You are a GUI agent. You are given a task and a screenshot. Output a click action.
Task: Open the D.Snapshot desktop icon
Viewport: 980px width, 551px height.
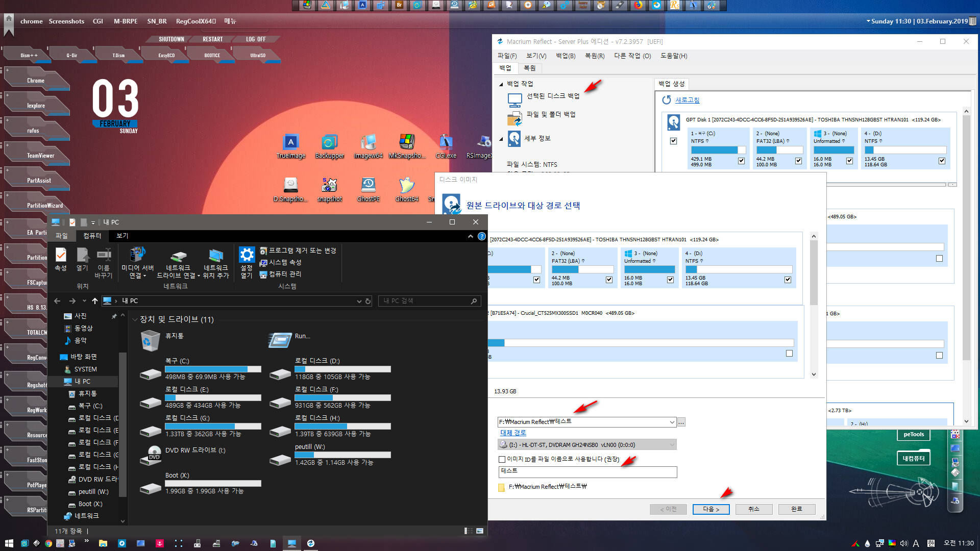pos(290,189)
